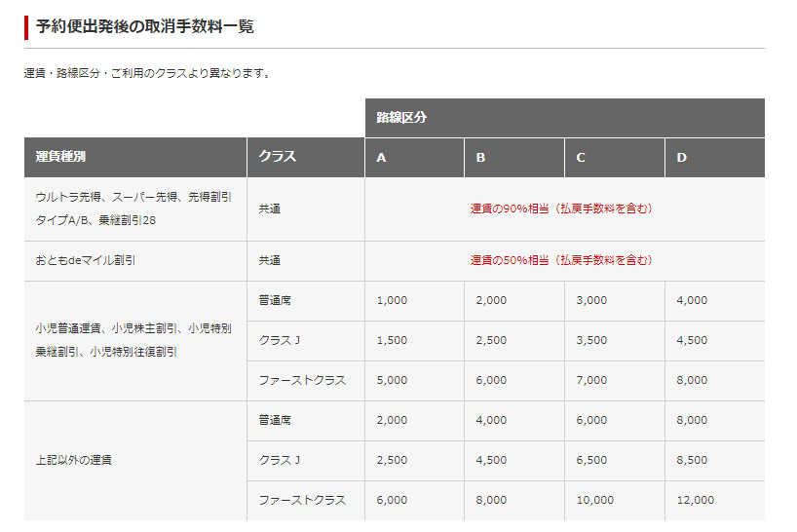Click the 7,000 fee cell
Image resolution: width=797 pixels, height=532 pixels.
615,381
